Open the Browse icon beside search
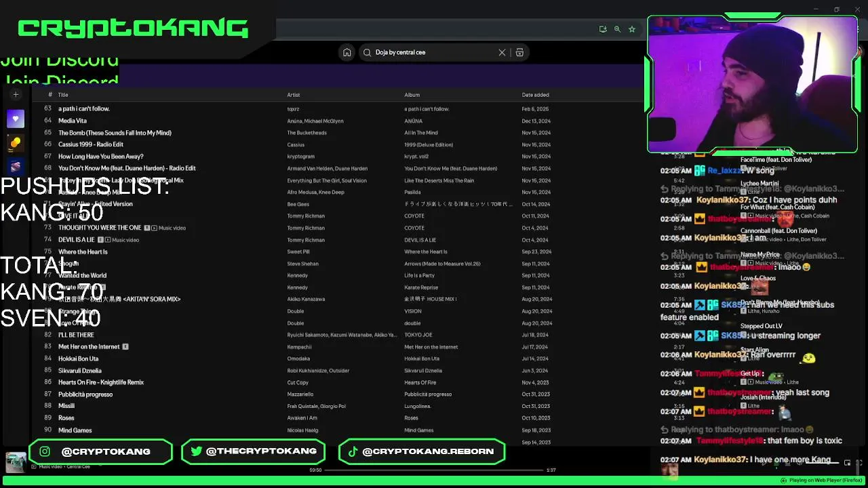The height and width of the screenshot is (488, 868). 519,52
